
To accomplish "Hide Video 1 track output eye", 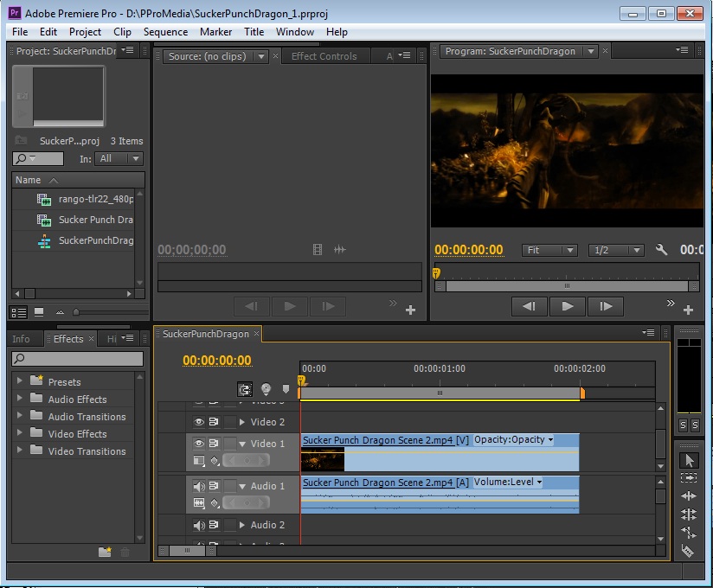I will pos(199,443).
